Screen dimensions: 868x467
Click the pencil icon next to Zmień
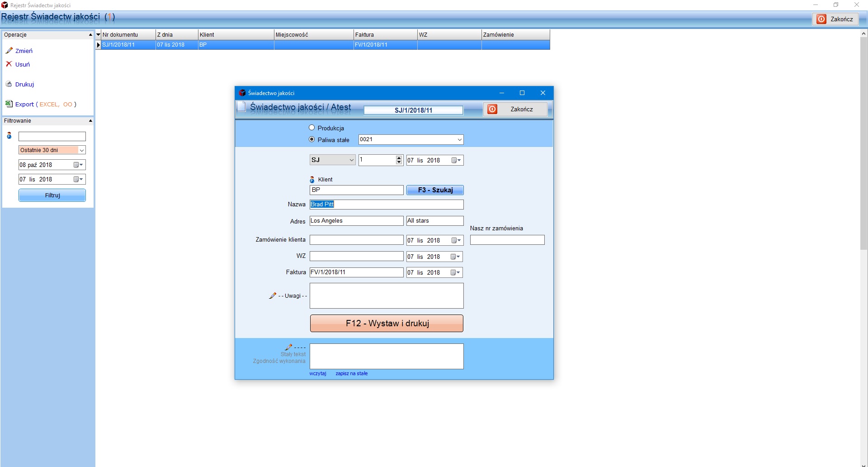[x=9, y=51]
